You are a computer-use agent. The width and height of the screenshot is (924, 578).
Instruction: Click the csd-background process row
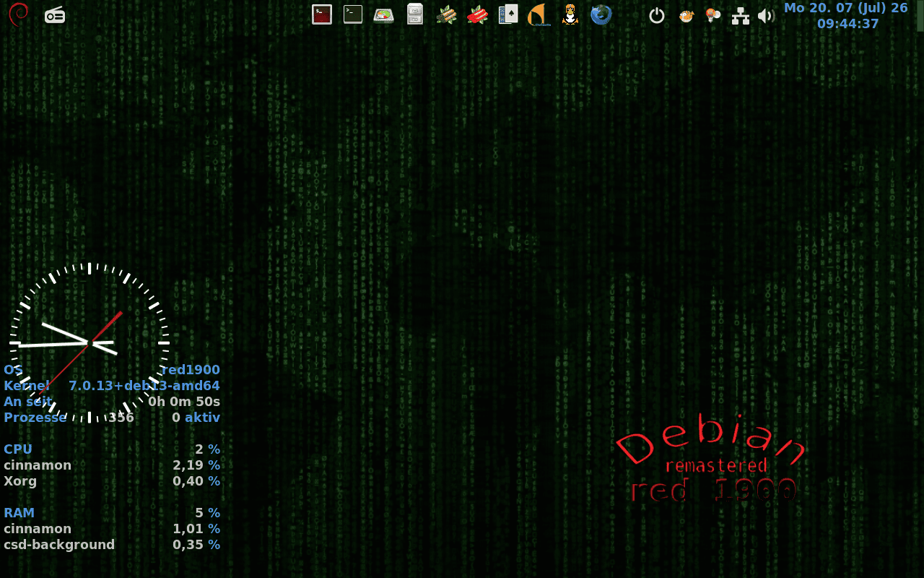click(112, 545)
